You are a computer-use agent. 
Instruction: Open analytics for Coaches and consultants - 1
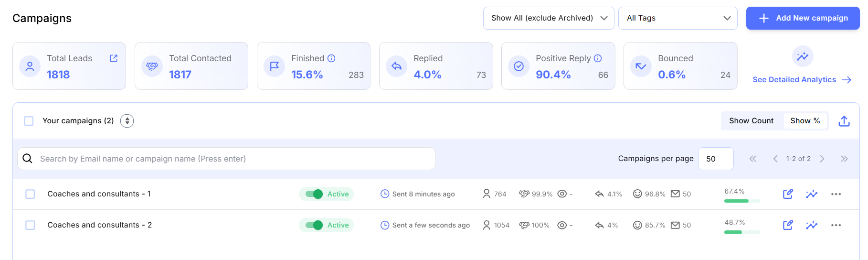pos(812,194)
